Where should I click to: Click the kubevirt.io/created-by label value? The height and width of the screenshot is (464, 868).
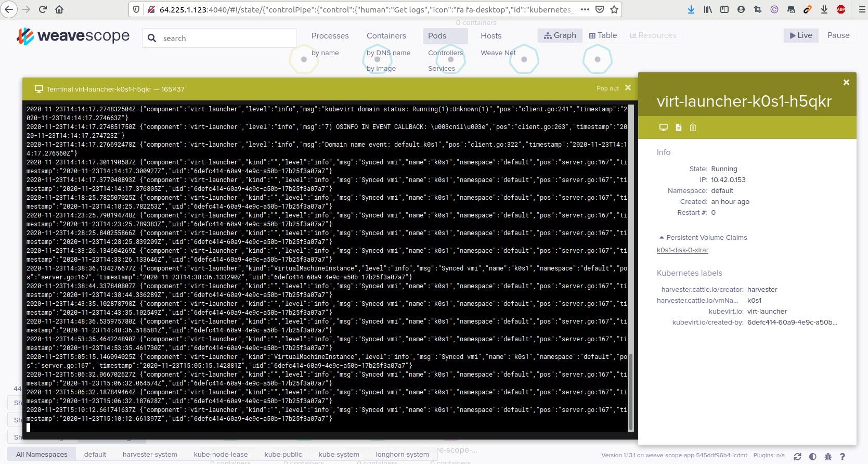coord(792,322)
